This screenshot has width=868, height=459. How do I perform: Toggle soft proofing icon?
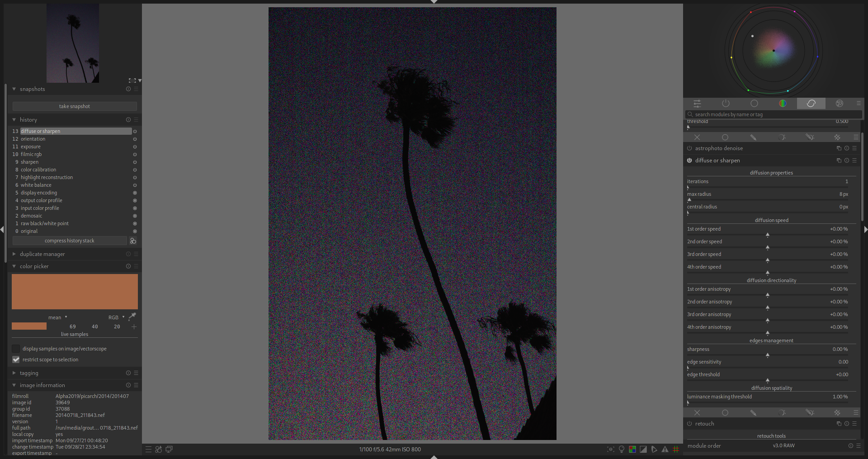click(x=654, y=450)
